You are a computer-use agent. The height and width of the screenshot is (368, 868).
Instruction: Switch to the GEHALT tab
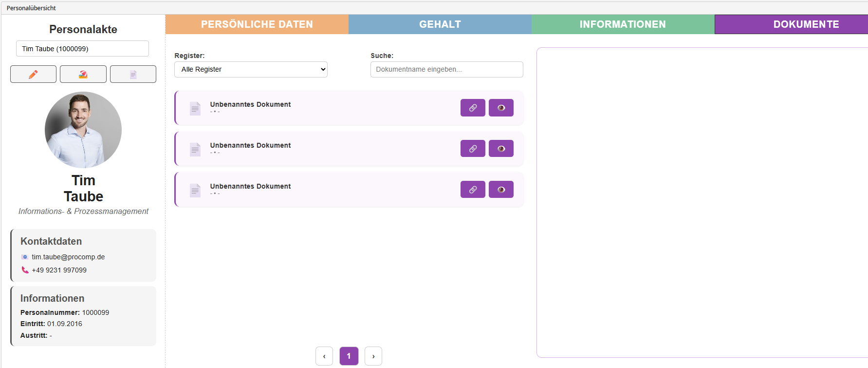[x=440, y=24]
